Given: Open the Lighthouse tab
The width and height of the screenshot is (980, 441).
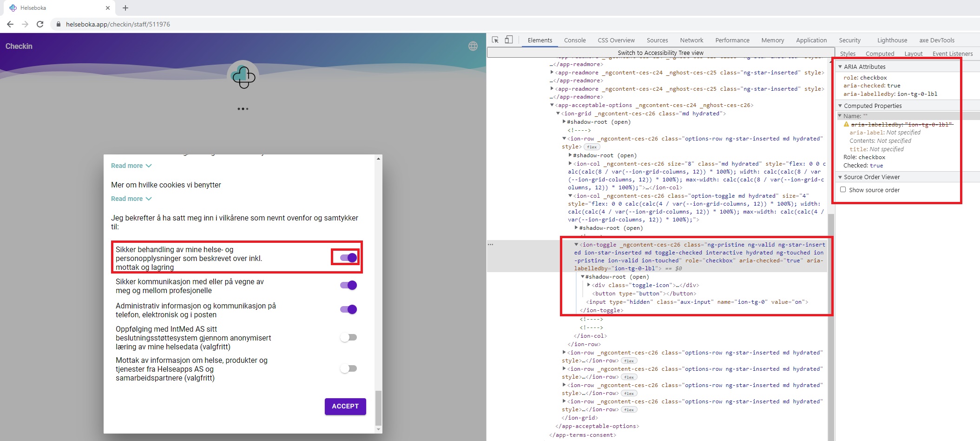Looking at the screenshot, I should 892,40.
